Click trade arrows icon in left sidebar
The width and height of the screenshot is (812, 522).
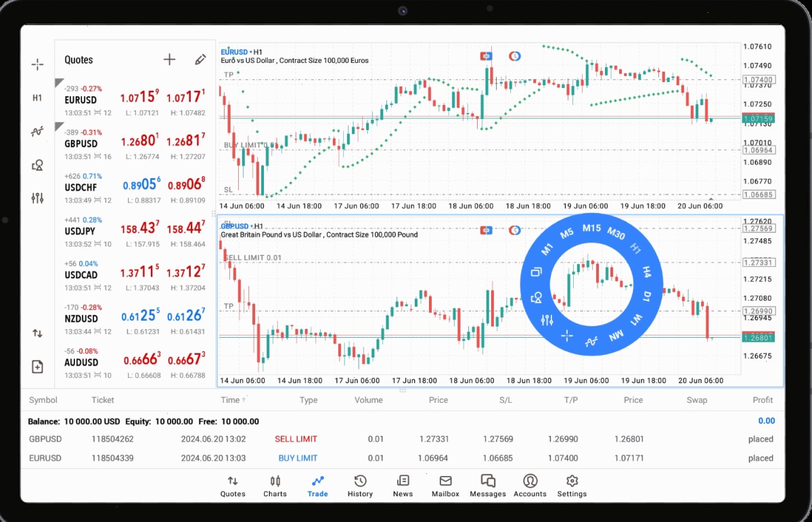[37, 333]
